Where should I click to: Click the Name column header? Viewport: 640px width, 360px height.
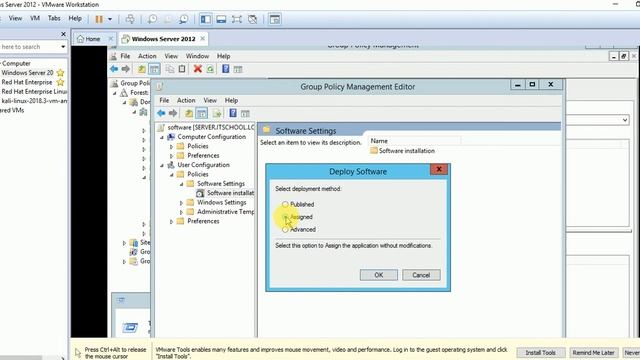pos(414,141)
